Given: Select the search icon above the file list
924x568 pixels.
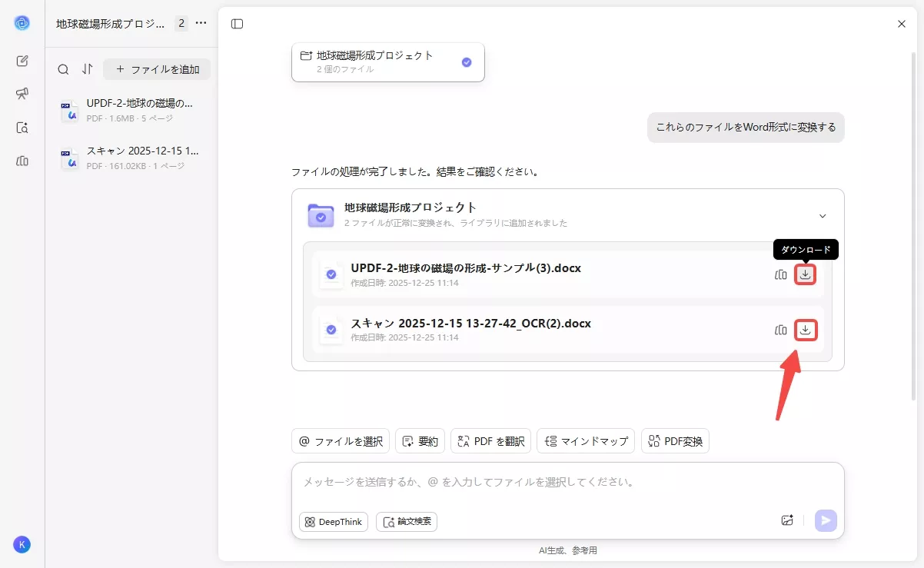Looking at the screenshot, I should [x=63, y=69].
